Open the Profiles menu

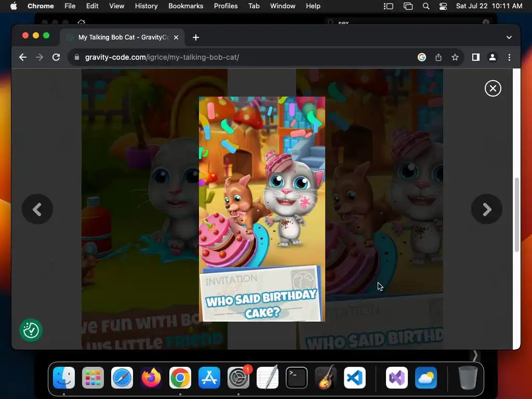[225, 6]
